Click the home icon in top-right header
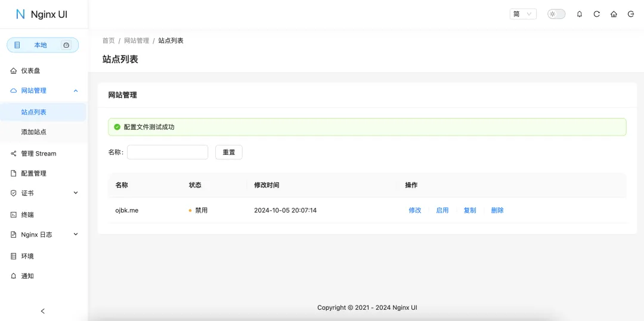Screen dimensions: 644x321 [x=614, y=14]
